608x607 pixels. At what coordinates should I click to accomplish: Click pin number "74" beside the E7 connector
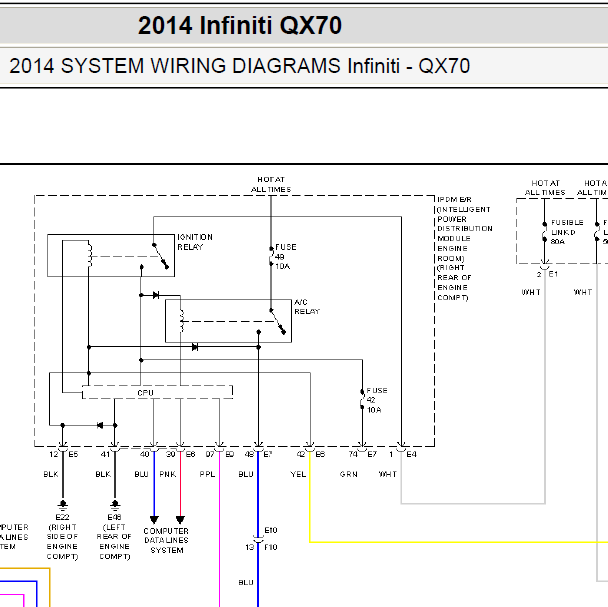click(x=353, y=454)
